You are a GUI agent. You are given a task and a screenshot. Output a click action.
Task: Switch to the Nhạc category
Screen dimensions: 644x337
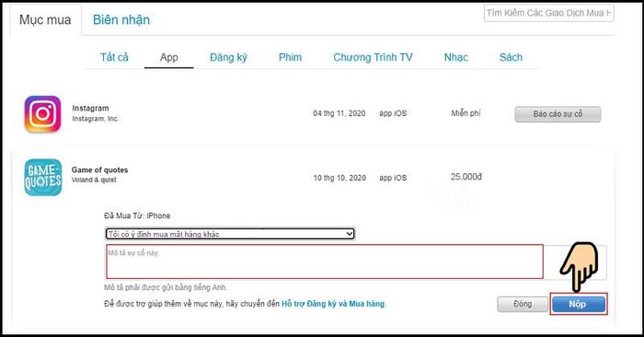point(456,57)
